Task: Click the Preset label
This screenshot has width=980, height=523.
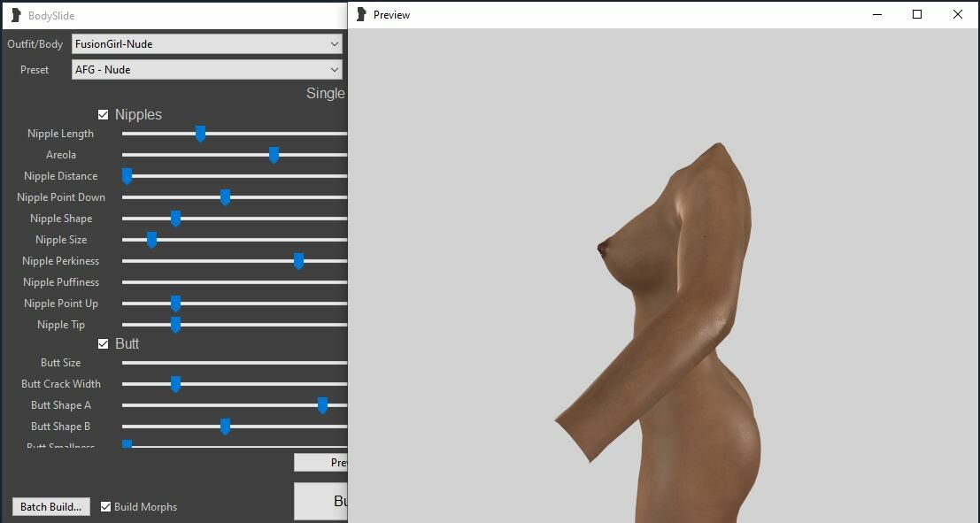Action: click(x=35, y=69)
